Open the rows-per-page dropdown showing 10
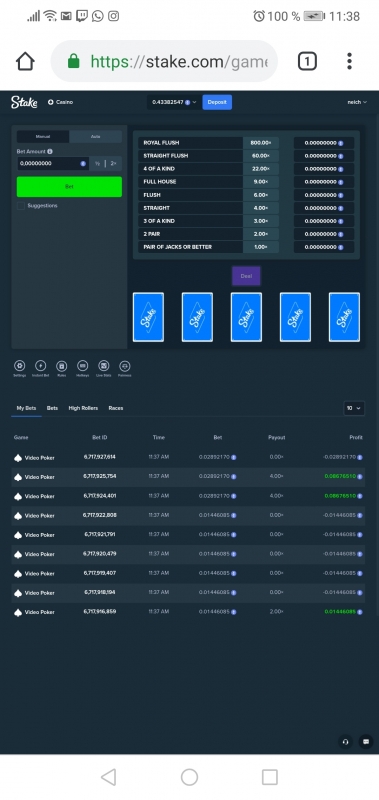 354,408
